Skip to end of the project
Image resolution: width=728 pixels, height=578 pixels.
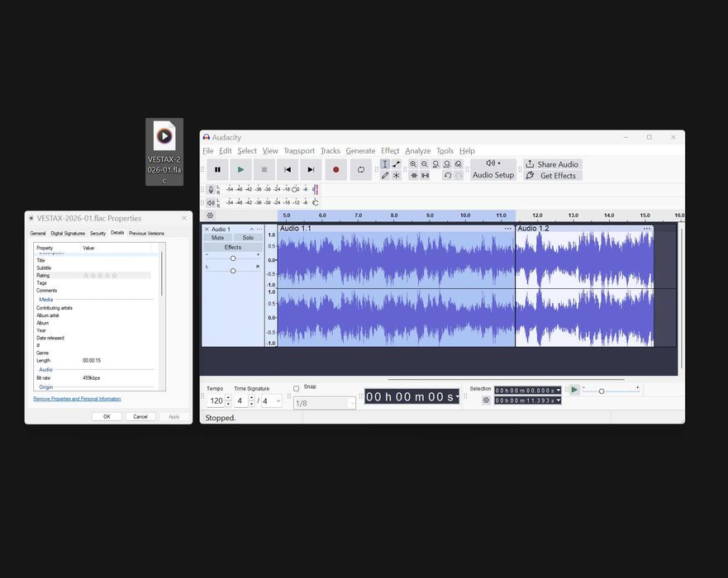311,170
